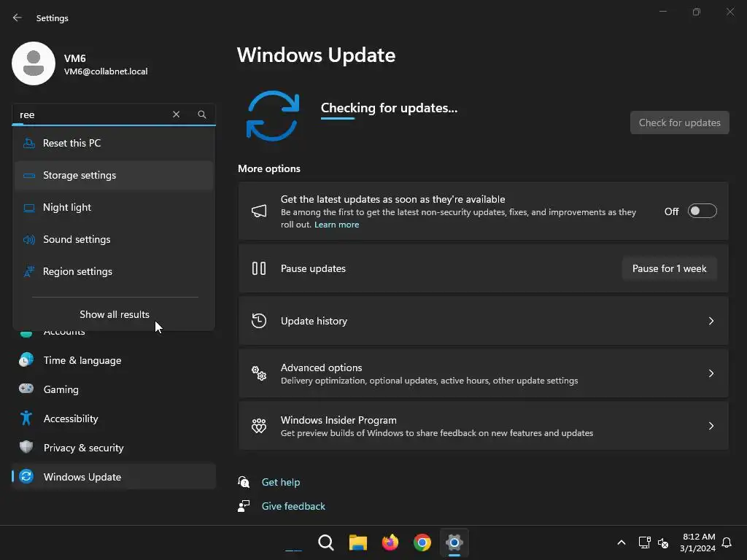Click the Reset this PC result icon
Viewport: 747px width, 560px height.
(x=29, y=143)
